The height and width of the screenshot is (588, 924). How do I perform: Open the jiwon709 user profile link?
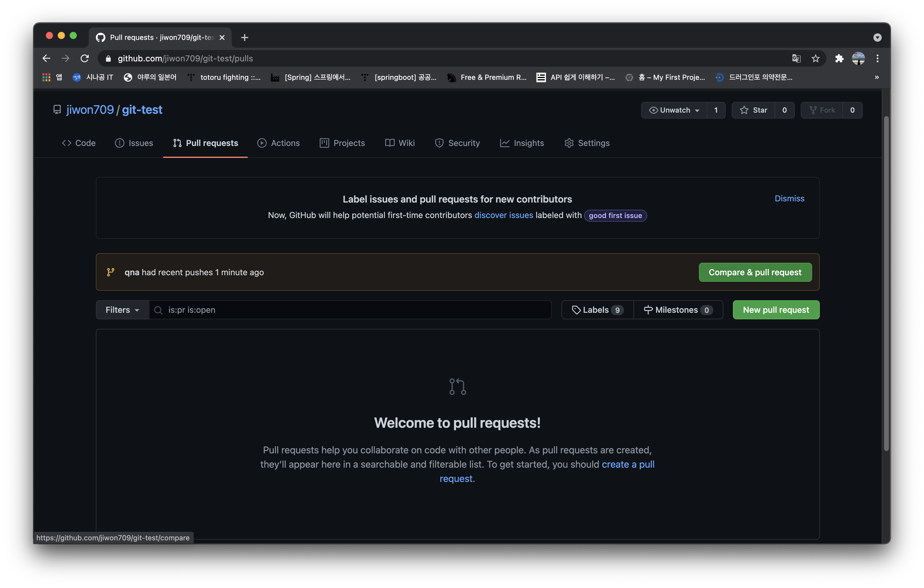coord(90,110)
